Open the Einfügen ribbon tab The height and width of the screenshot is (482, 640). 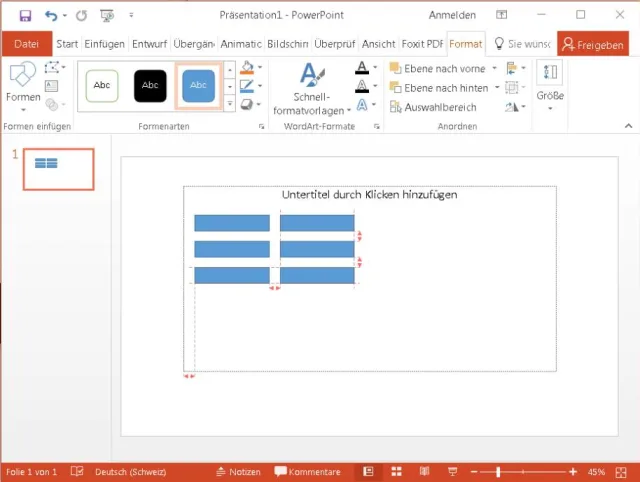tap(105, 44)
